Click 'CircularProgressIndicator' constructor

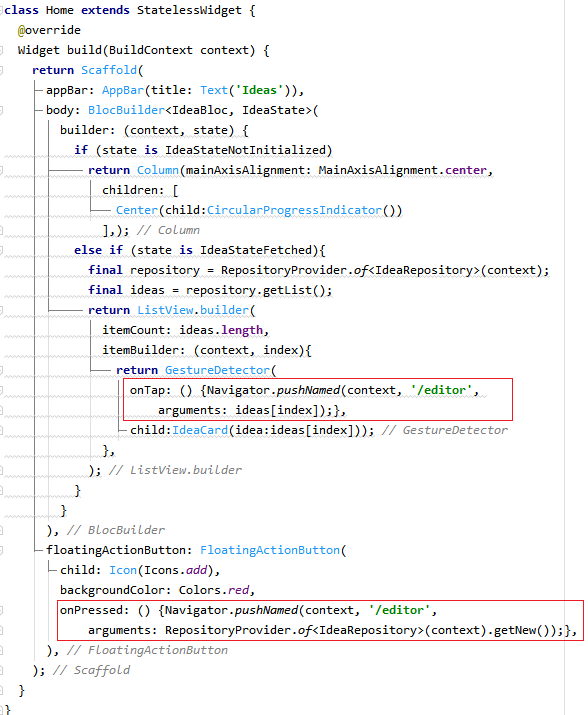tap(294, 210)
